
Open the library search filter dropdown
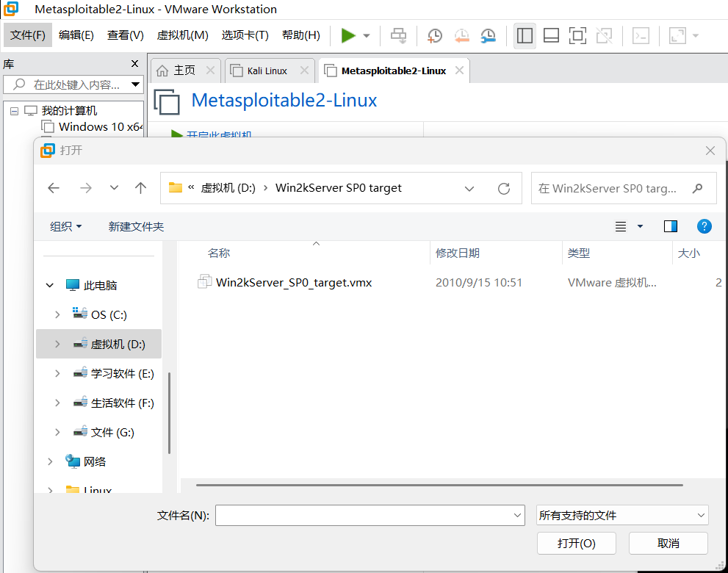(136, 84)
